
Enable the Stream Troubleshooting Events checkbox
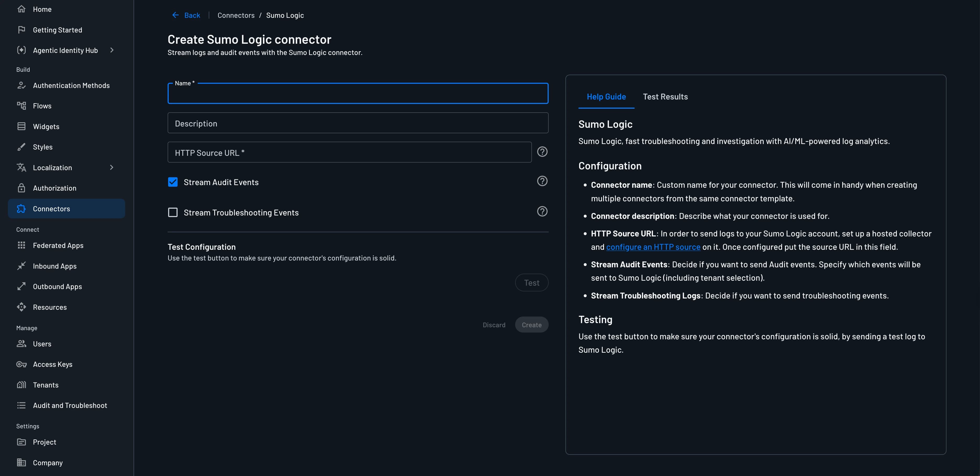(x=173, y=212)
